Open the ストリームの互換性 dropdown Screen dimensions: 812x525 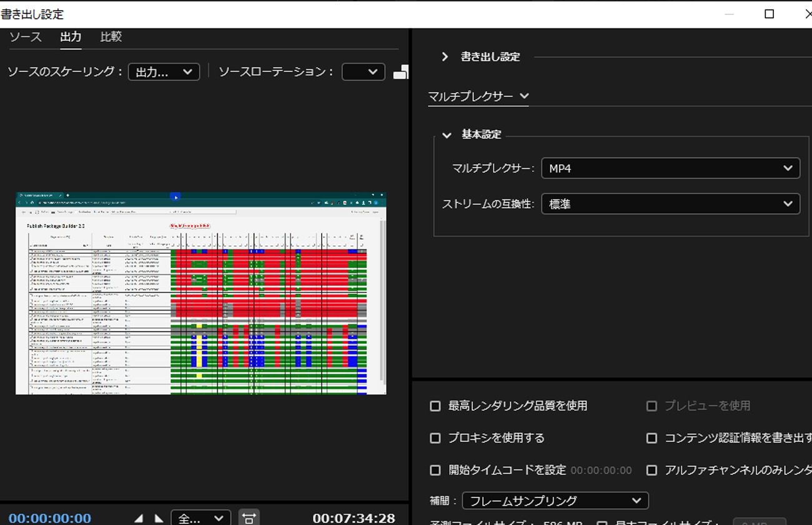click(670, 204)
